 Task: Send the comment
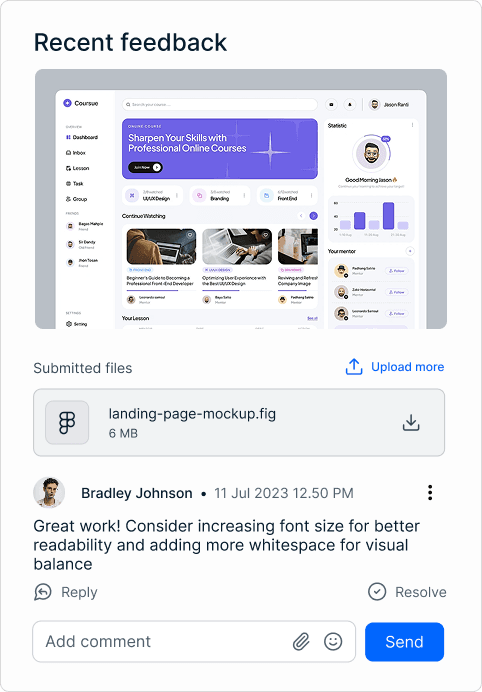pos(404,642)
